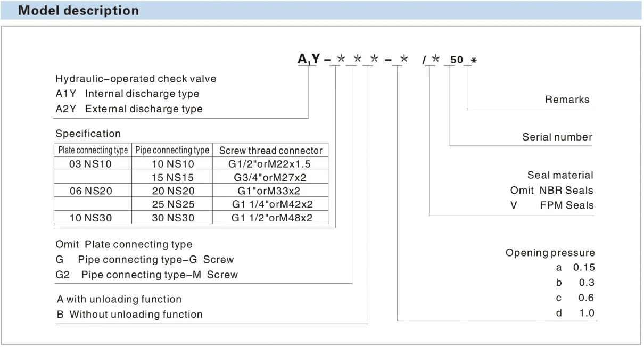644x347 pixels.
Task: Select the "G3/4"orM27x2" table cell
Action: (x=271, y=178)
